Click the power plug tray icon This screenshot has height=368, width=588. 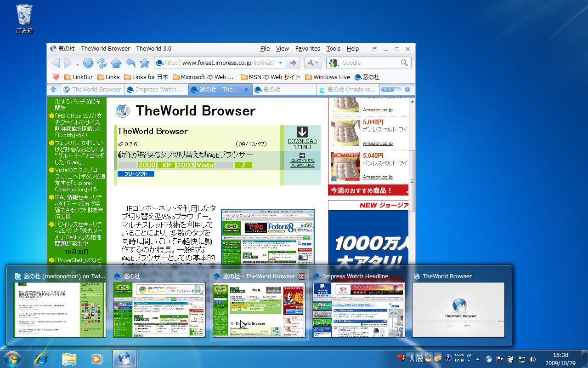coord(511,359)
